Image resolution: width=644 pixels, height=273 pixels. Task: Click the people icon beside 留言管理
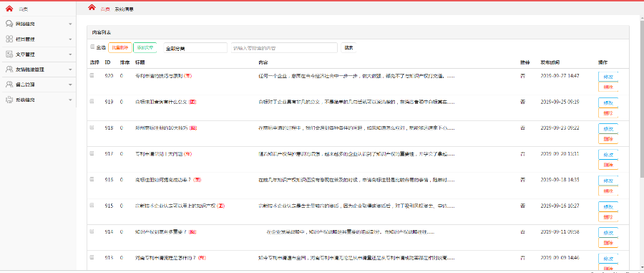9,85
